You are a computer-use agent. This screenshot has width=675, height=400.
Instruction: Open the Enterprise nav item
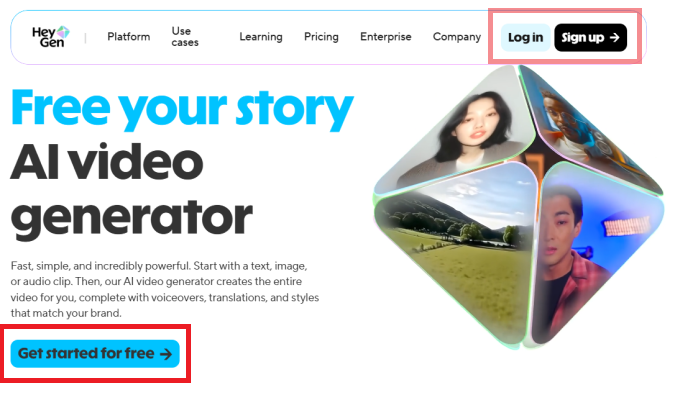click(386, 37)
